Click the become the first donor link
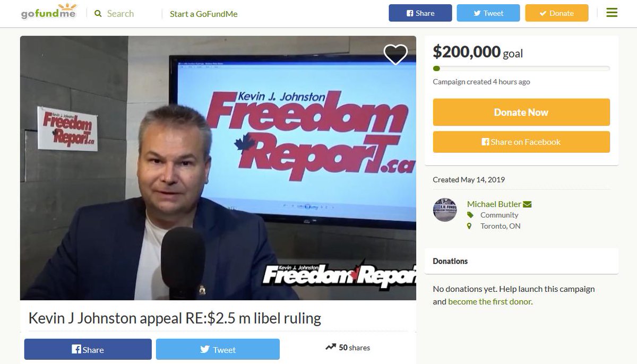This screenshot has height=364, width=637. click(x=490, y=301)
